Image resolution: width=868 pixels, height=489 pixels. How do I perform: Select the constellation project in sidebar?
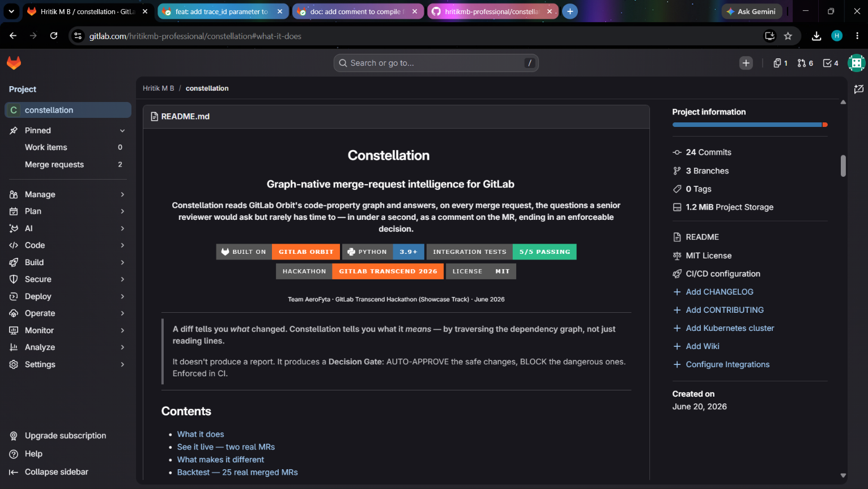click(68, 110)
